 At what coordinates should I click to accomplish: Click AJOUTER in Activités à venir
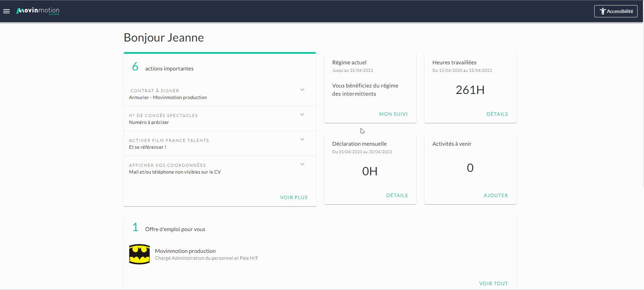coord(496,195)
